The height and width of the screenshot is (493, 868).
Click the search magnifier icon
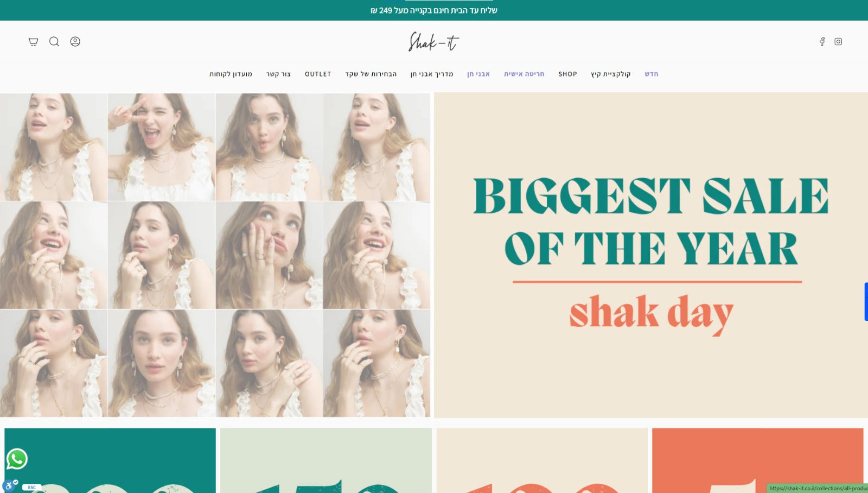click(54, 42)
